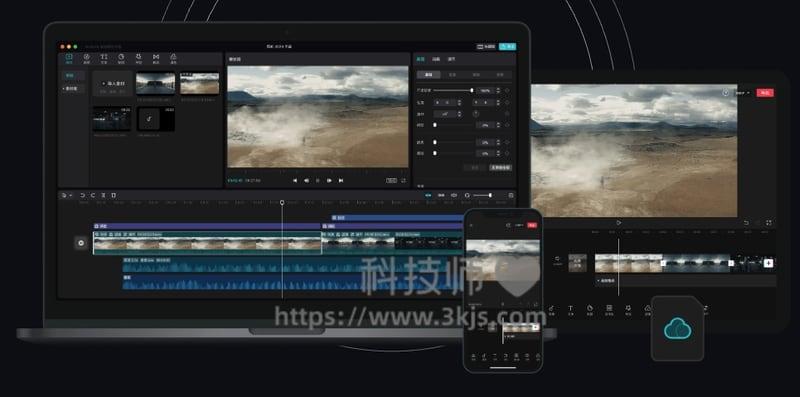
Task: Toggle the opacity keyframe diamond in properties panel
Action: pyautogui.click(x=507, y=90)
